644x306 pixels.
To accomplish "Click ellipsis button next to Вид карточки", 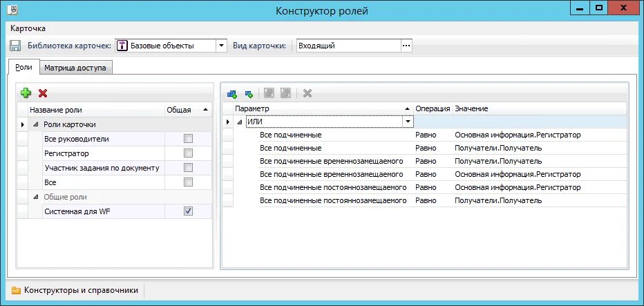I will (406, 46).
